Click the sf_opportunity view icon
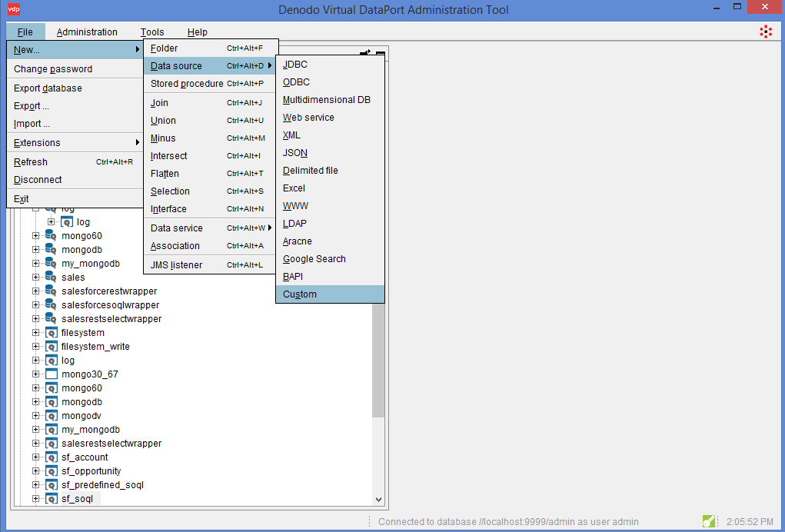Viewport: 785px width, 532px height. tap(51, 471)
